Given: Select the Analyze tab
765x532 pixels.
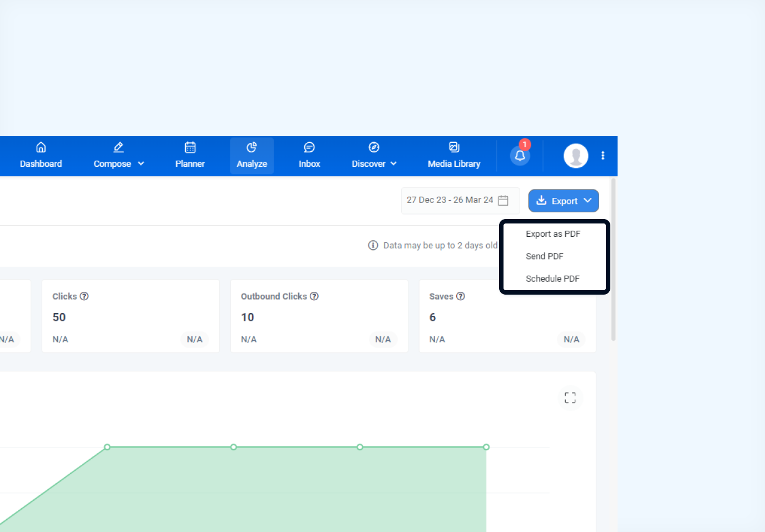Looking at the screenshot, I should [251, 156].
